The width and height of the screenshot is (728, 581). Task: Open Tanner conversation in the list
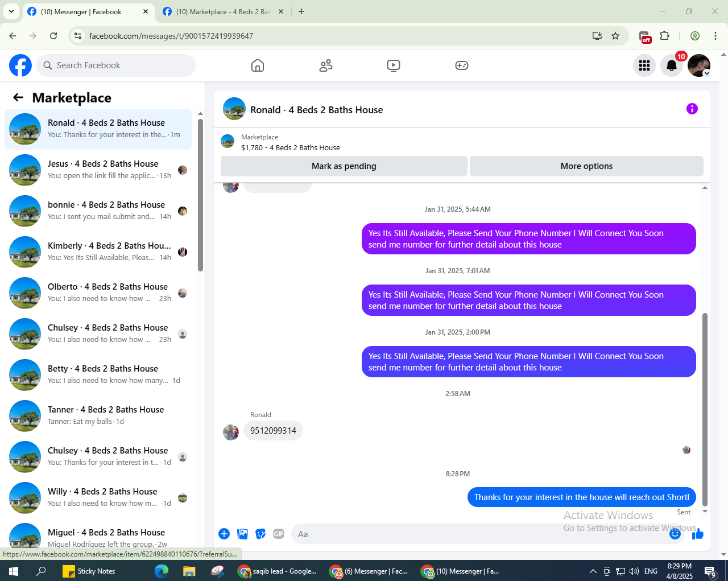[x=98, y=416]
